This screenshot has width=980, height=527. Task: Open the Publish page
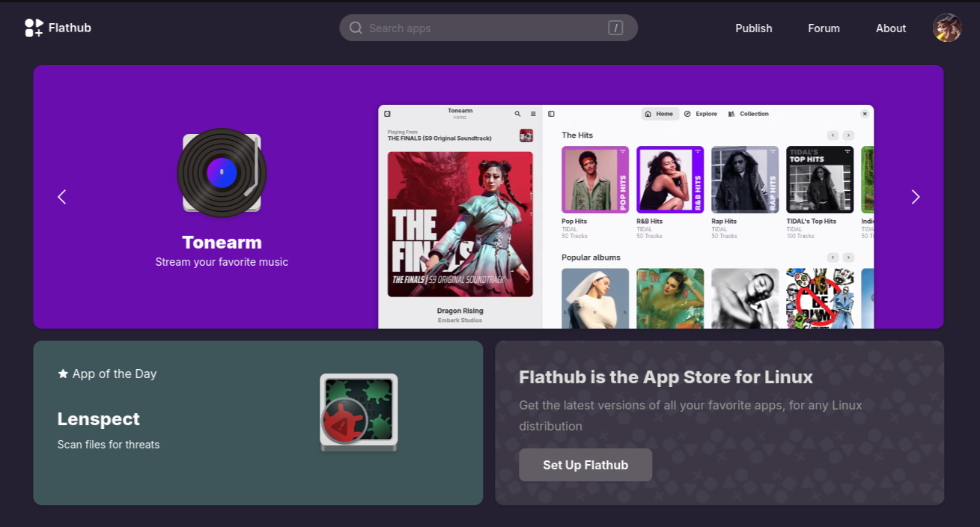click(753, 28)
